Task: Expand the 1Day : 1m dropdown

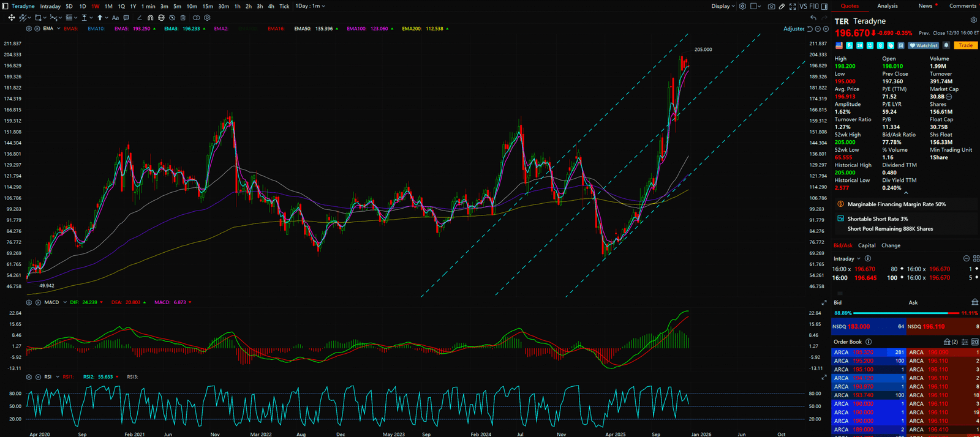Action: 310,6
